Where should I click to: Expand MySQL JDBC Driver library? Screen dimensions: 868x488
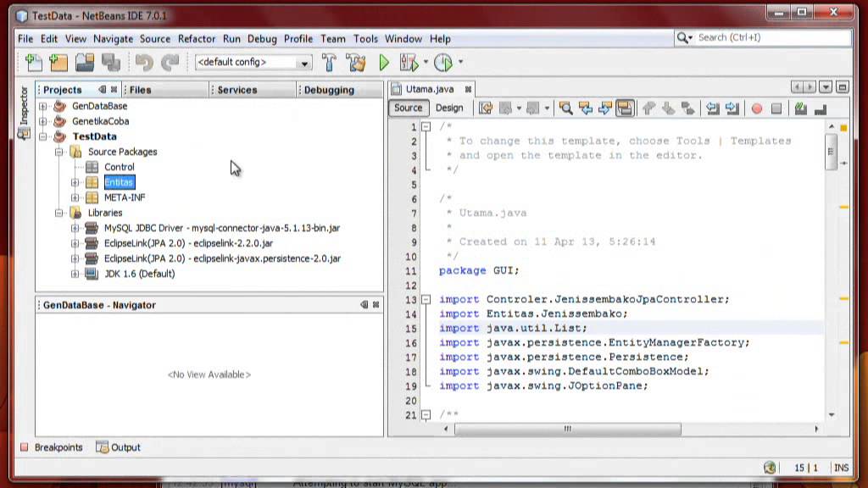coord(75,228)
